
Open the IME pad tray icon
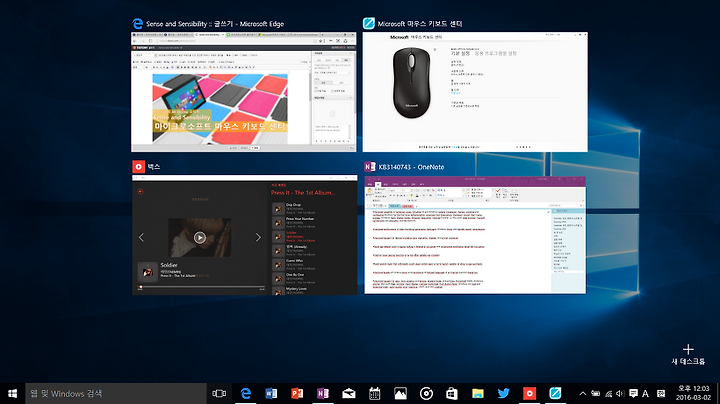coord(661,393)
